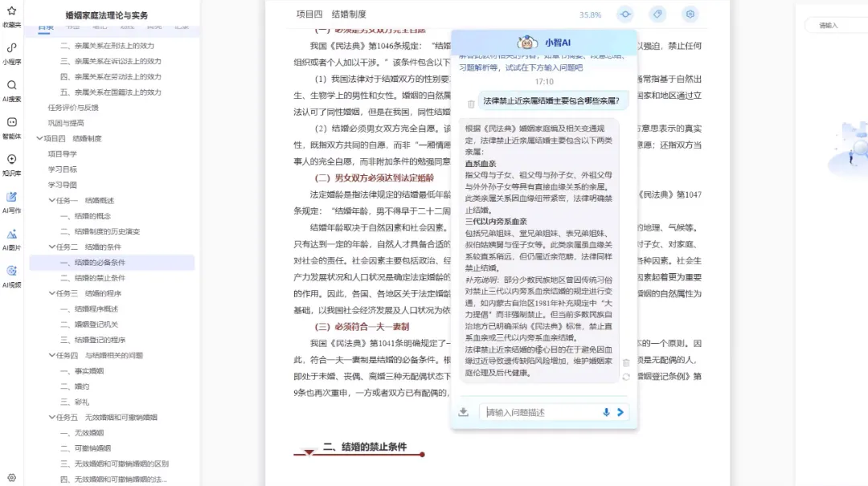
Task: Collapse 任务二 结婚的条件 section
Action: tap(51, 247)
